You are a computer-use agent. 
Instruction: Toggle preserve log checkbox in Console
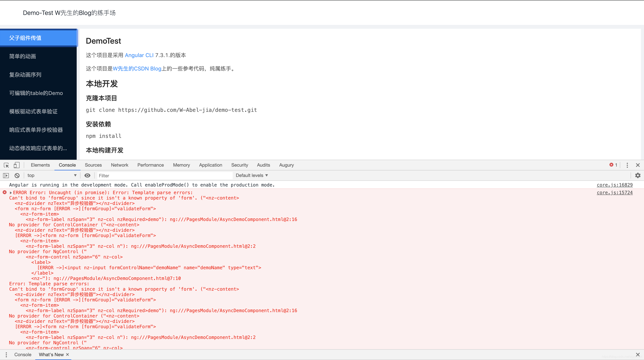[639, 175]
